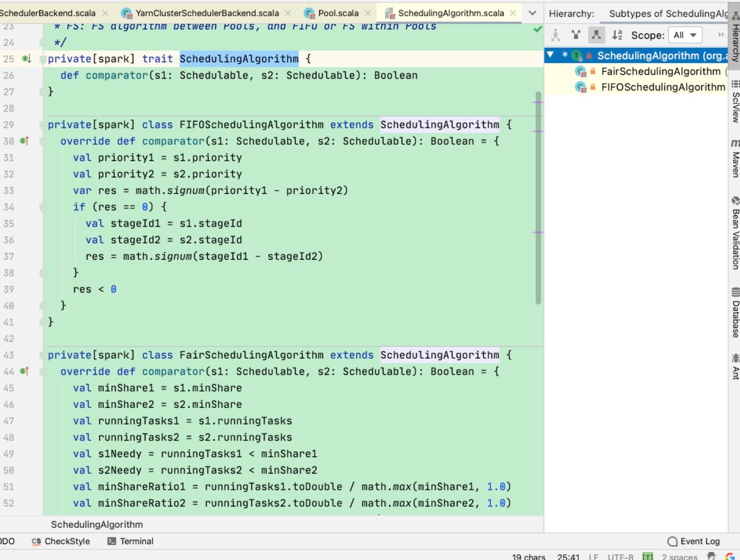Open the SciView tool window
The width and height of the screenshot is (740, 560).
[735, 101]
